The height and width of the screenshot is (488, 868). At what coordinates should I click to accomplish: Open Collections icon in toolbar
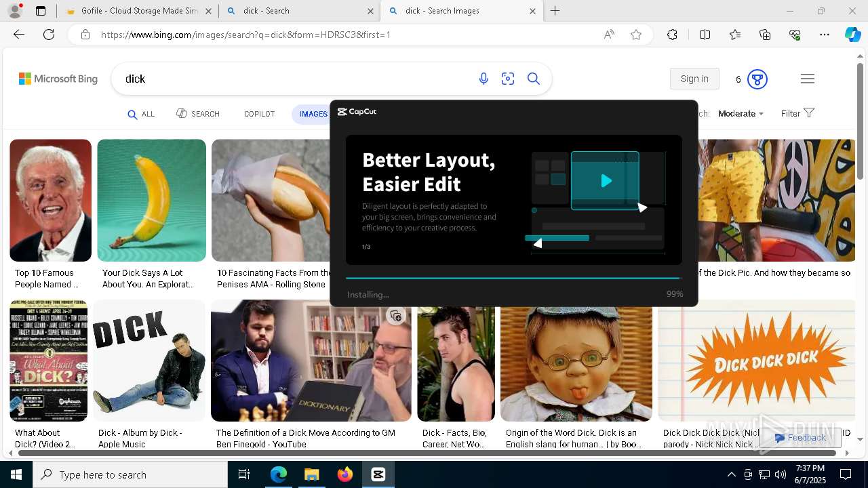point(765,35)
